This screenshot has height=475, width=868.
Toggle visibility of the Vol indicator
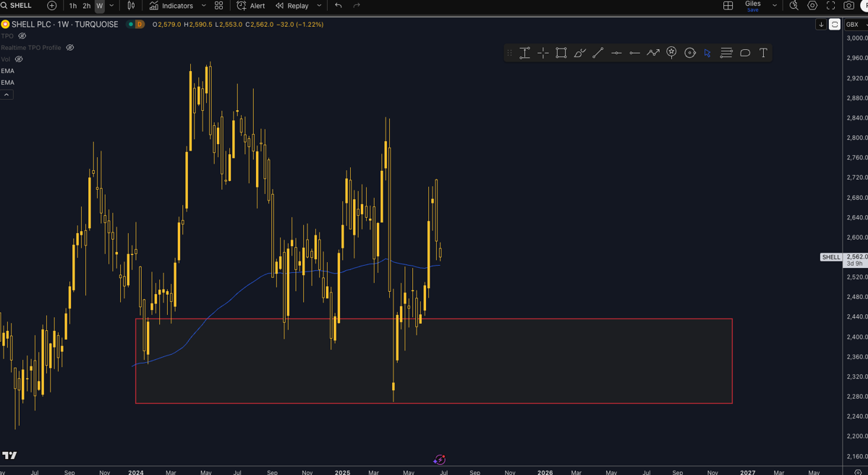point(19,59)
